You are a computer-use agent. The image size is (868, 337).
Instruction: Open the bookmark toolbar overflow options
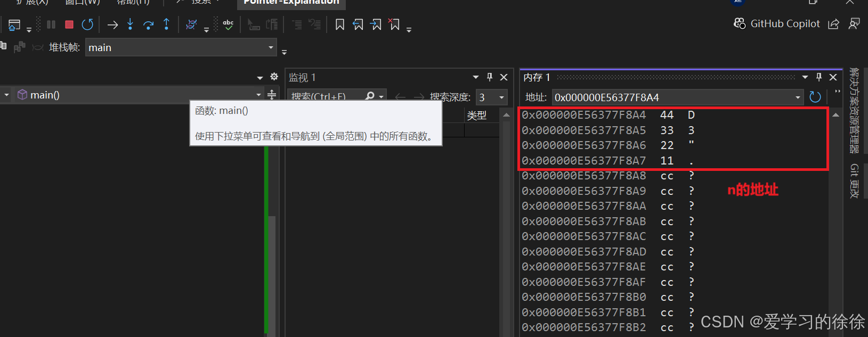coord(409,30)
